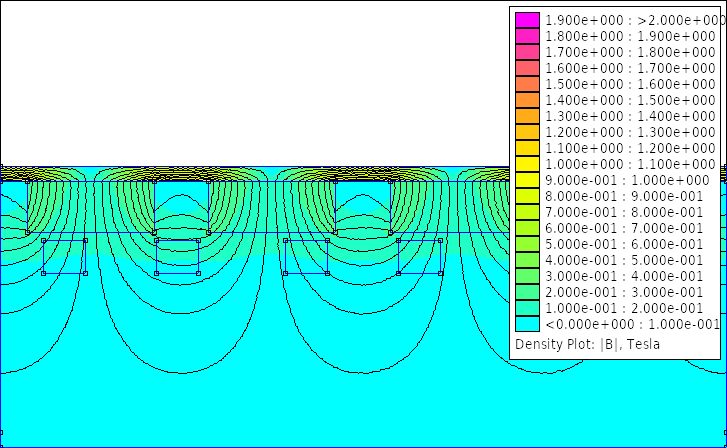Image resolution: width=727 pixels, height=448 pixels.
Task: Click the swatch beside 1.300e+000 : 1.400e+000
Action: click(x=527, y=116)
